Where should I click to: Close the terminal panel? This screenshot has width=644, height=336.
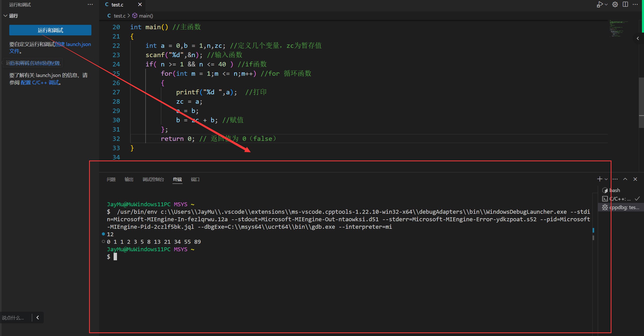tap(635, 179)
